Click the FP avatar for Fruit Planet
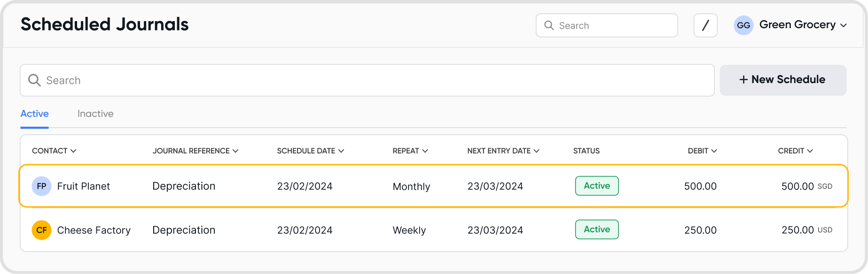 click(x=41, y=186)
